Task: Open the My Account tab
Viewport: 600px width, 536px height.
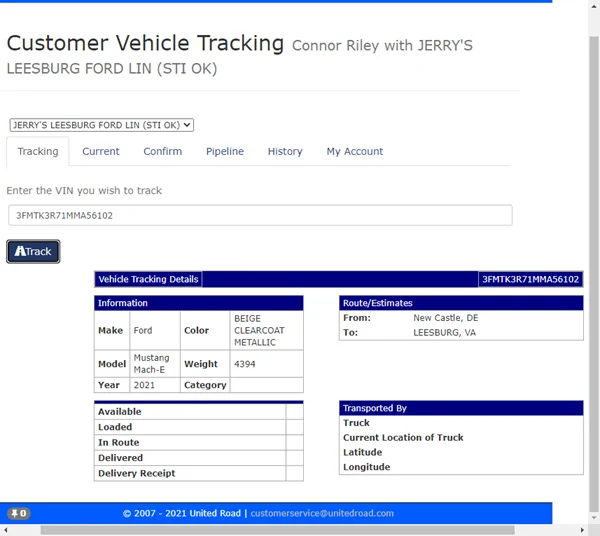Action: 355,152
